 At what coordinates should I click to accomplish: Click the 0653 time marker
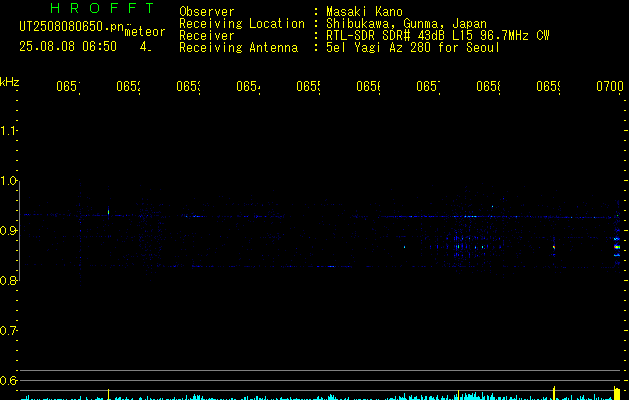click(188, 86)
